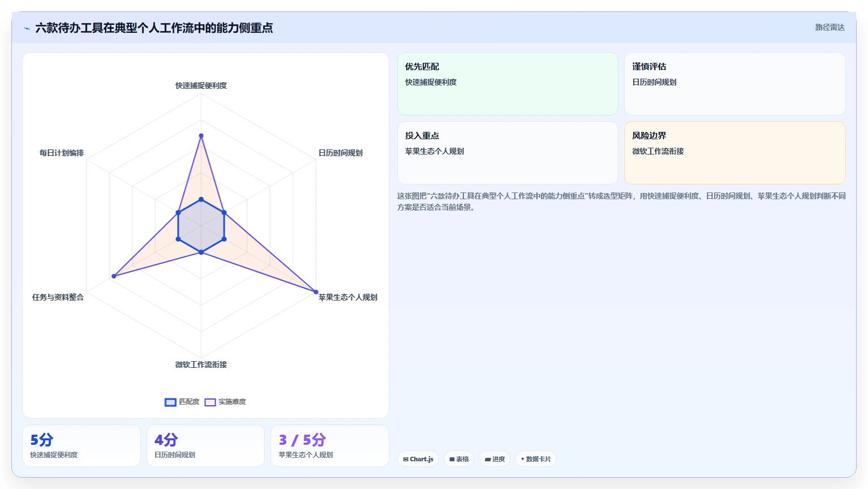The width and height of the screenshot is (868, 489).
Task: Toggle the 匹配度 legend entry
Action: tap(182, 402)
